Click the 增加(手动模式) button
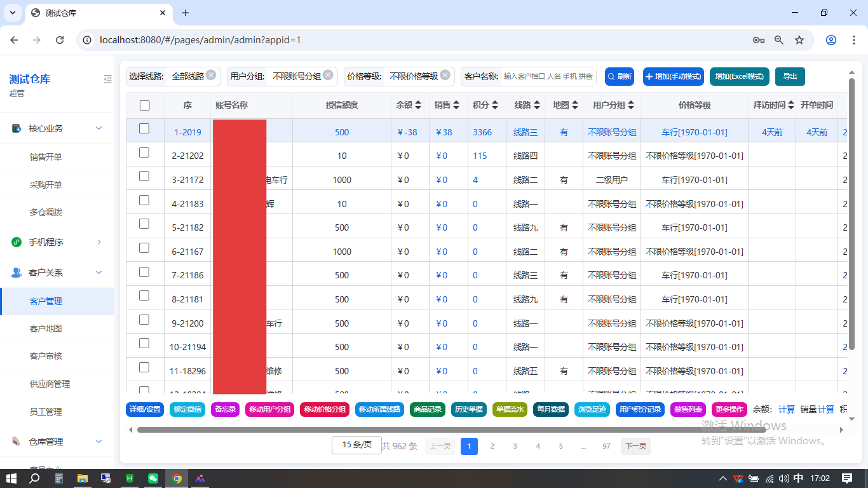Screen dimensions: 868x488 coord(673,76)
